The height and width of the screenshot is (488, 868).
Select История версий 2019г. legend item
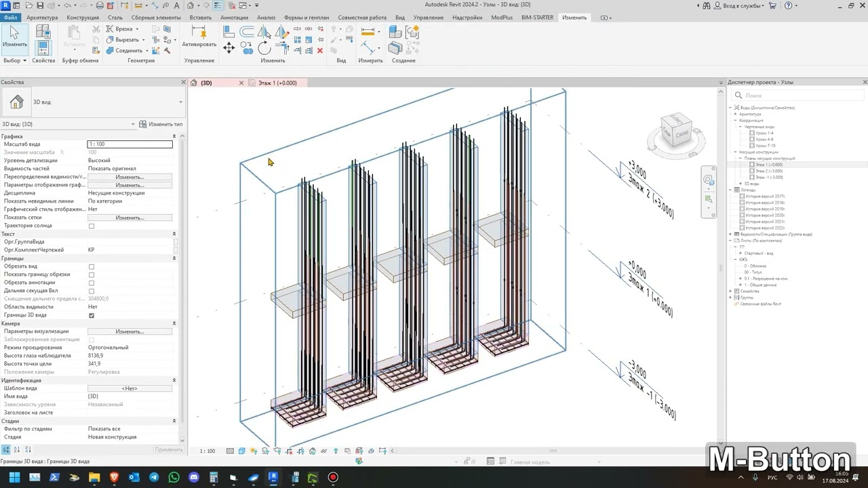point(765,209)
